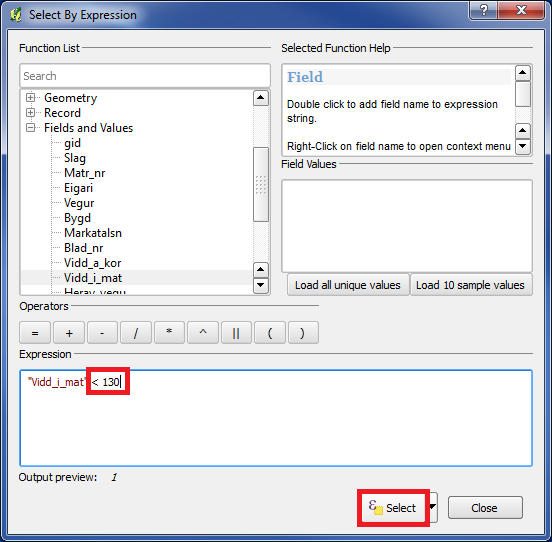Click the equals operator button
Screen dimensions: 552x542
pos(35,332)
